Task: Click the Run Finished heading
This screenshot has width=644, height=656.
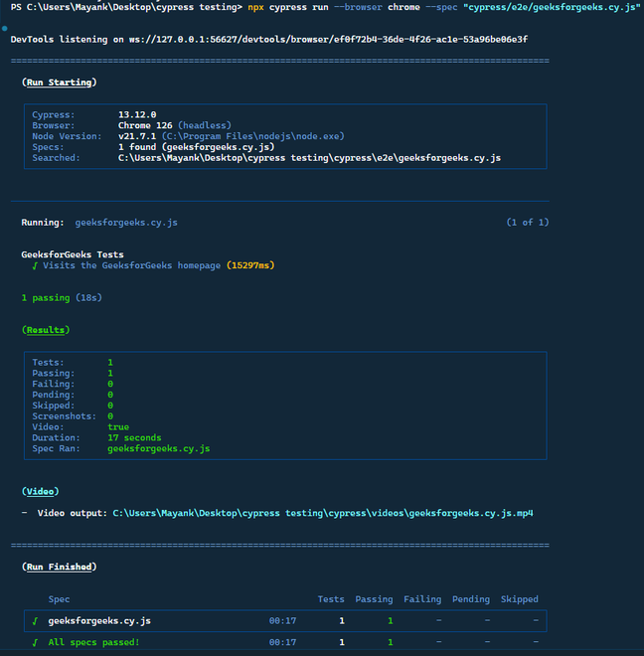Action: (x=59, y=567)
